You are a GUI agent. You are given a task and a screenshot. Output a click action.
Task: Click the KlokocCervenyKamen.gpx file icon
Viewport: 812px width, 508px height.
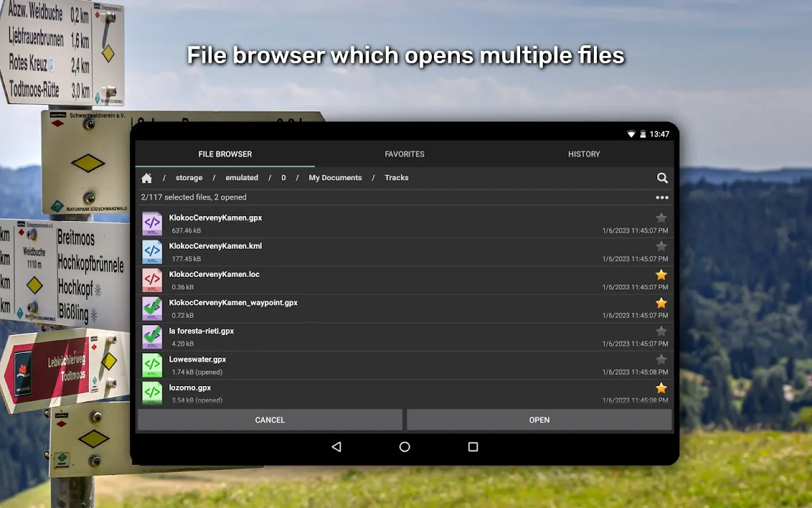click(152, 224)
